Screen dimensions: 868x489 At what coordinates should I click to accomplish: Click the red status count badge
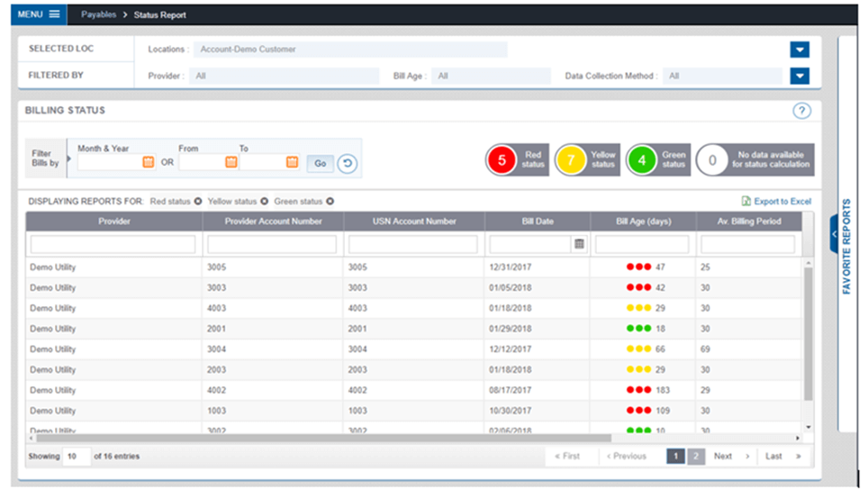tap(502, 160)
